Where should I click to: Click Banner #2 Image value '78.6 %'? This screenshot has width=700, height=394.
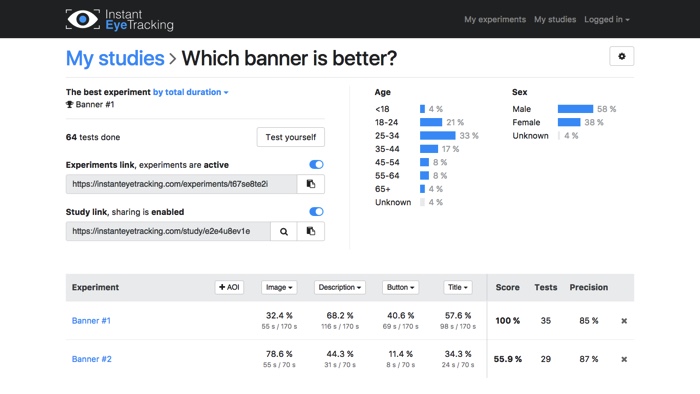pyautogui.click(x=279, y=354)
